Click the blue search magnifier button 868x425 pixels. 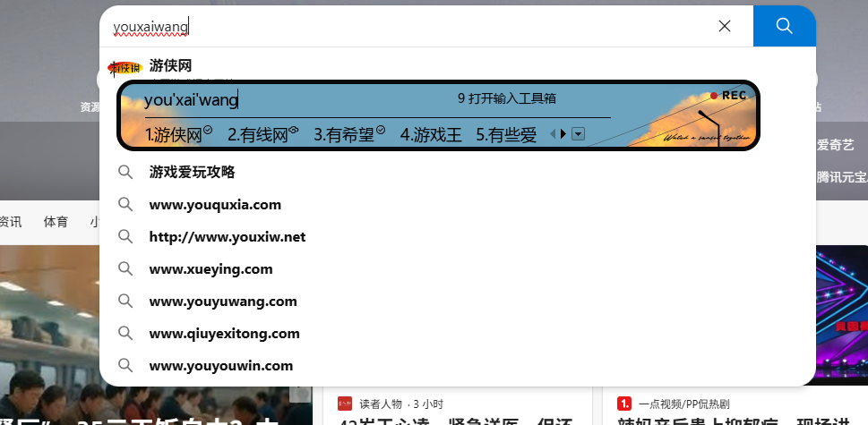coord(784,26)
